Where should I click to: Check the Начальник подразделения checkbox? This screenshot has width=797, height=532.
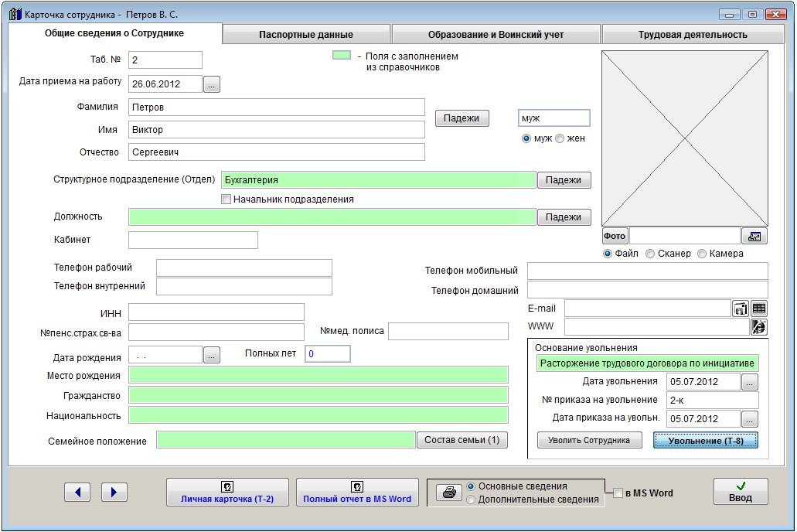pyautogui.click(x=226, y=199)
